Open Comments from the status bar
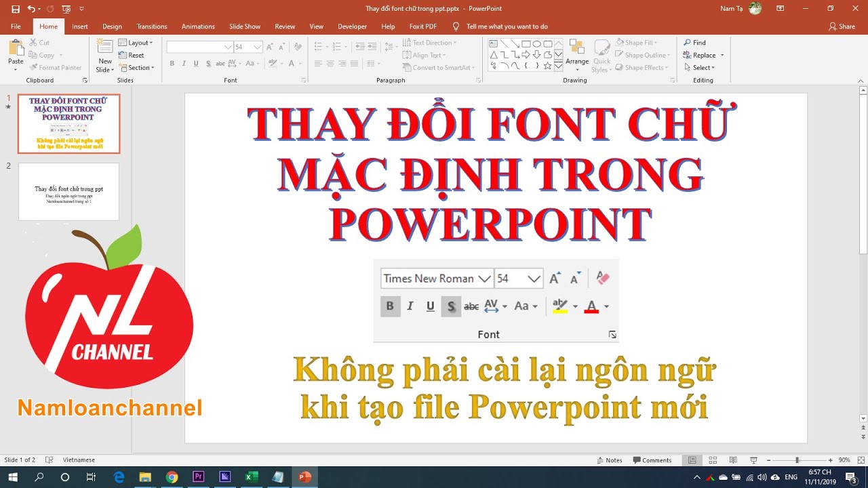The width and height of the screenshot is (868, 488). [x=652, y=460]
